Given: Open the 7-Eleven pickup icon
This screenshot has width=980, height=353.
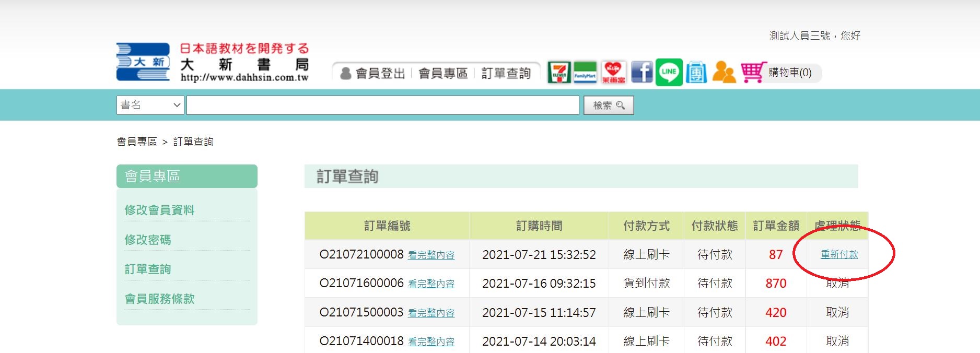Looking at the screenshot, I should (559, 73).
